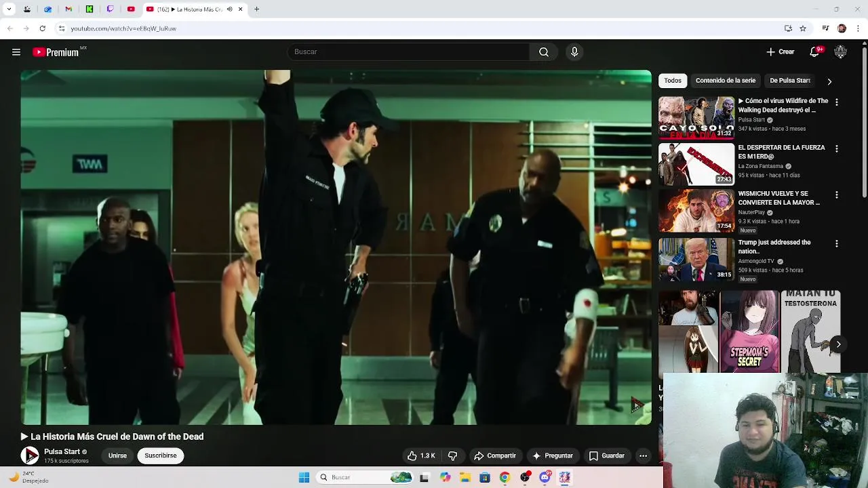Install app icon in address bar
Screen dimensions: 868x488
[x=788, y=28]
